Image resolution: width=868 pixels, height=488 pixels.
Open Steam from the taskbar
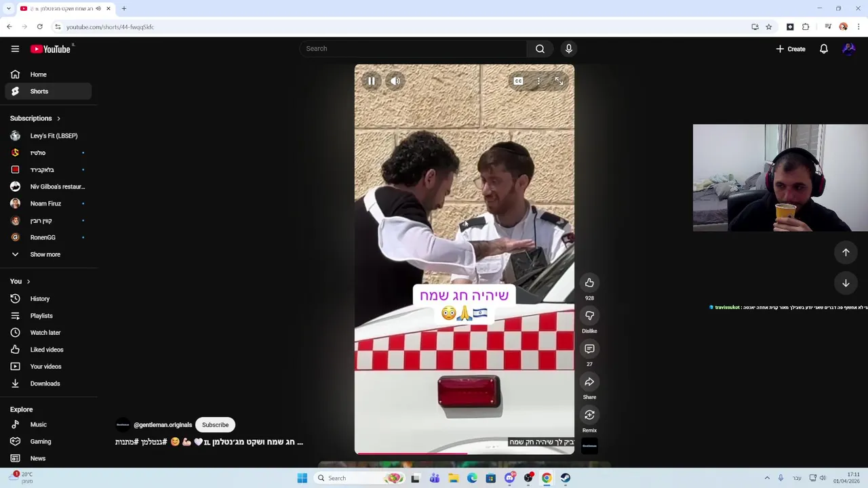click(566, 478)
